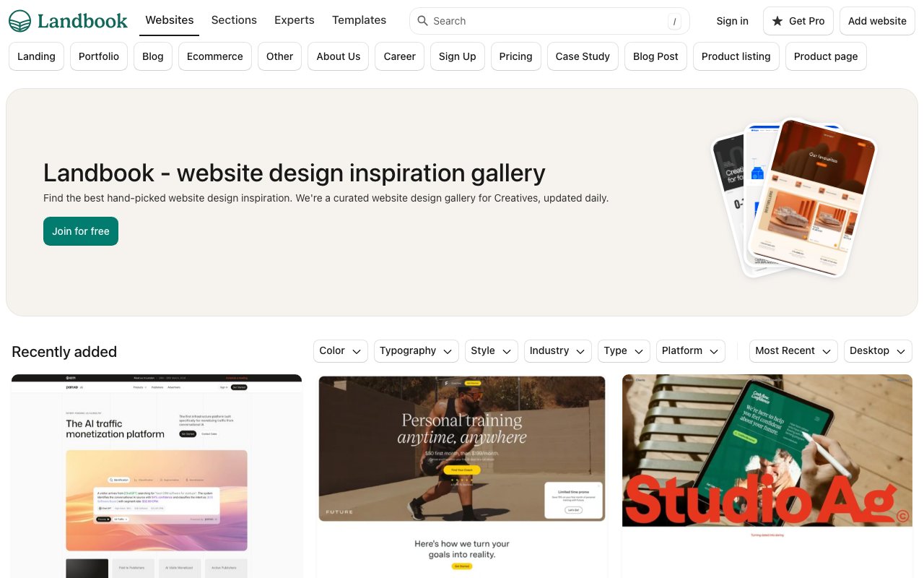This screenshot has height=578, width=924.
Task: Click the magnifier icon in search bar
Action: 423,21
